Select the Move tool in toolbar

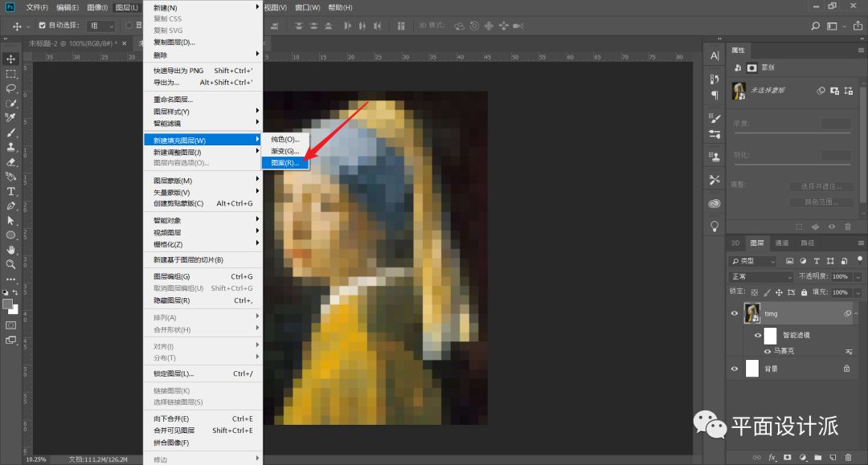coord(11,59)
